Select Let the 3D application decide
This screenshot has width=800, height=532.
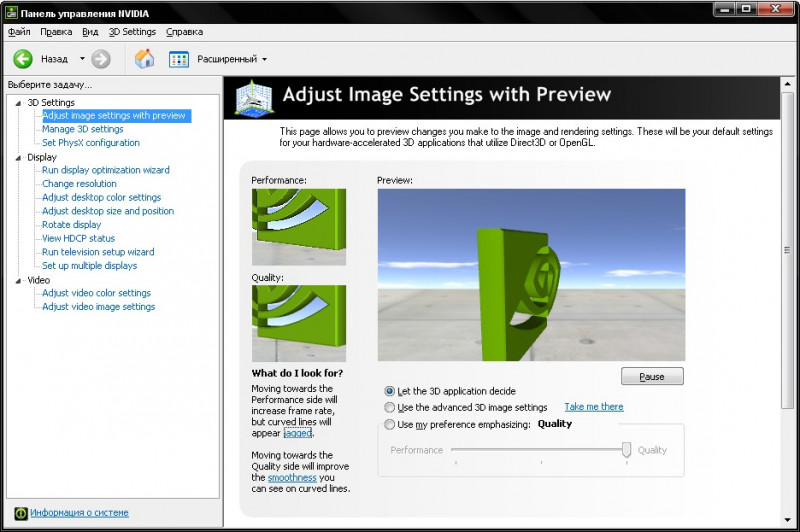click(x=389, y=391)
